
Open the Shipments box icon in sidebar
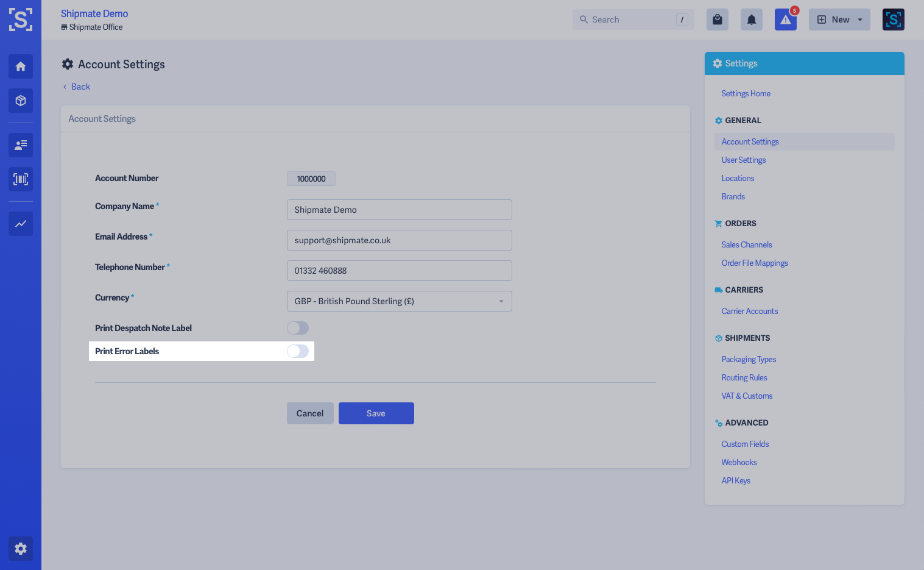[x=21, y=101]
